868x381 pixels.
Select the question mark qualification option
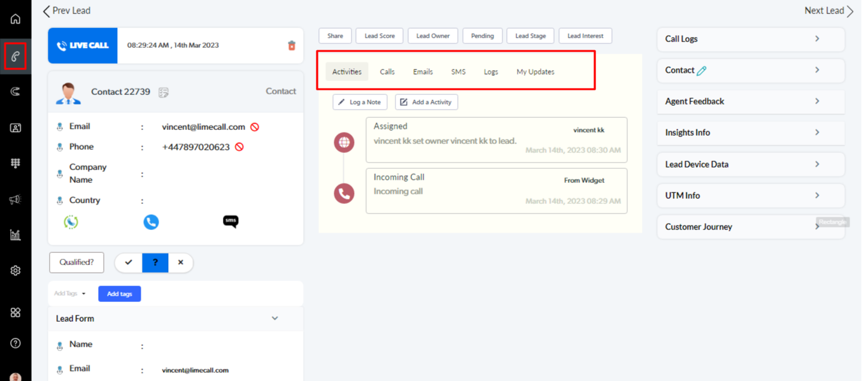point(155,262)
